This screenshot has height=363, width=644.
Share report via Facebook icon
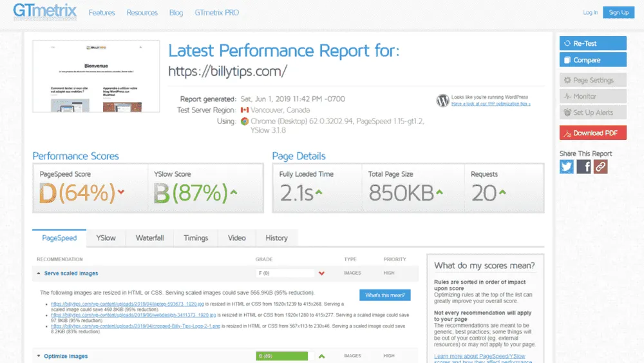click(x=583, y=166)
